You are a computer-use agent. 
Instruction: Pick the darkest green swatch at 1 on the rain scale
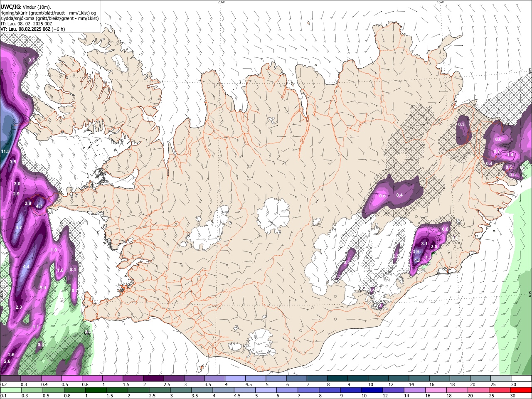pos(96,390)
